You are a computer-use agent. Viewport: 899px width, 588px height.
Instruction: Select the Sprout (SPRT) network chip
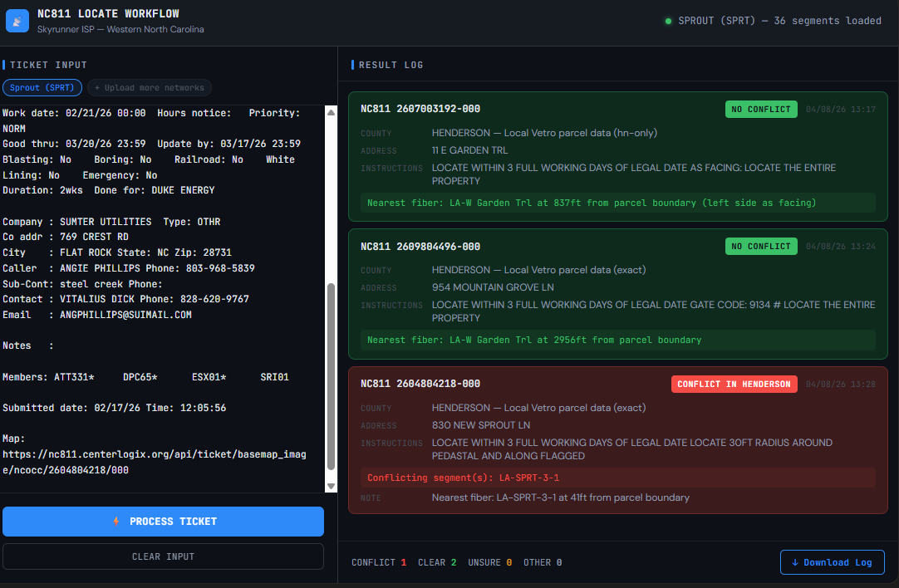pyautogui.click(x=42, y=88)
